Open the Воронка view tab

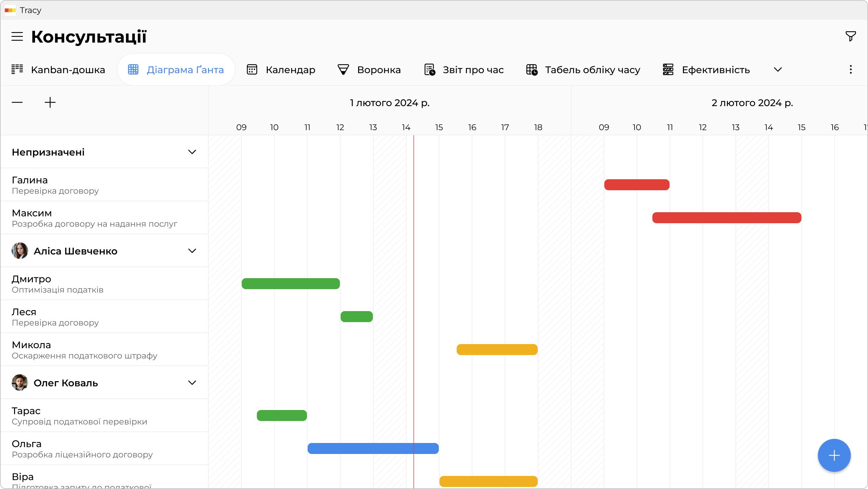coord(369,70)
